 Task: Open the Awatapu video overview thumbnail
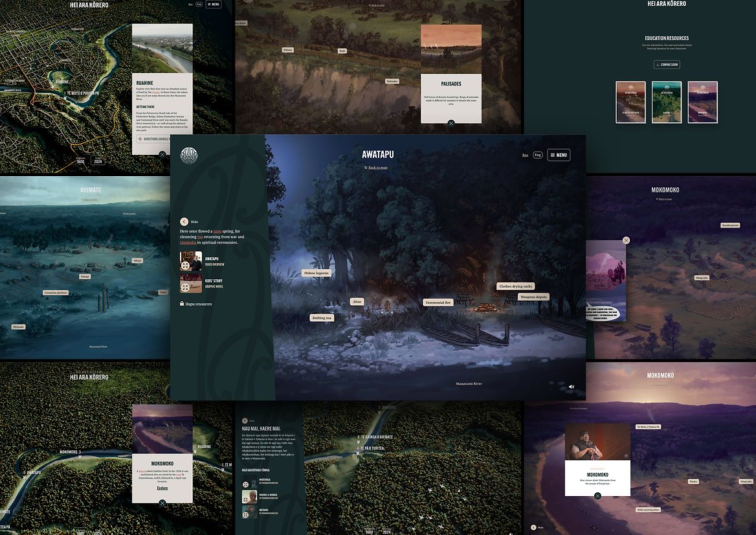(x=190, y=261)
